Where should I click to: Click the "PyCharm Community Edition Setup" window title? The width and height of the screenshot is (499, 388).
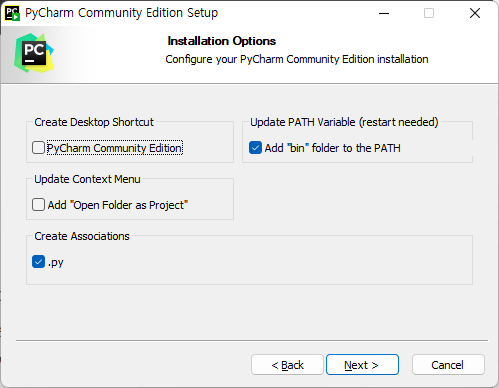[x=121, y=13]
